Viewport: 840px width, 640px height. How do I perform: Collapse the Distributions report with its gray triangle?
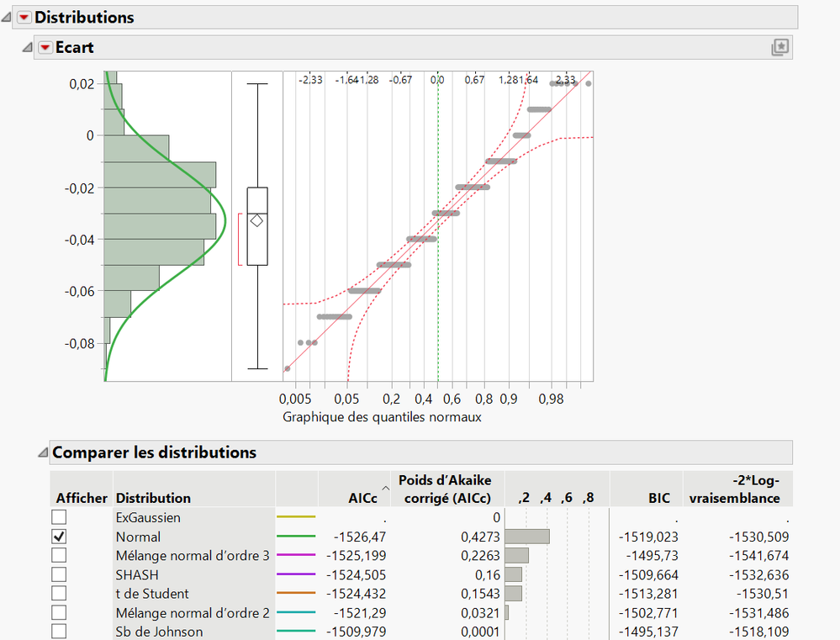[x=7, y=17]
